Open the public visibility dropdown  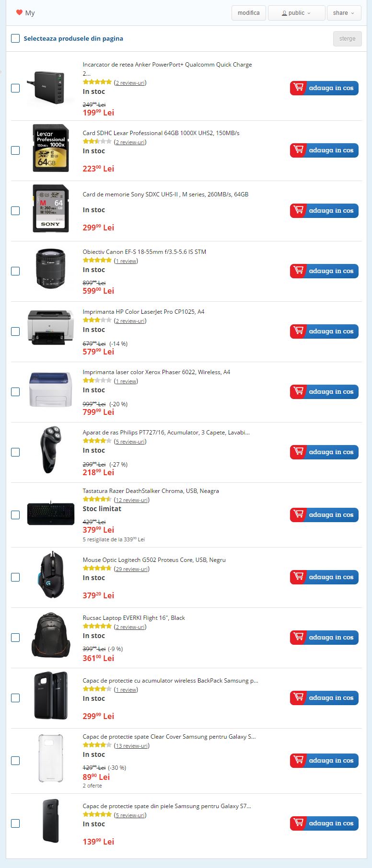(x=296, y=13)
